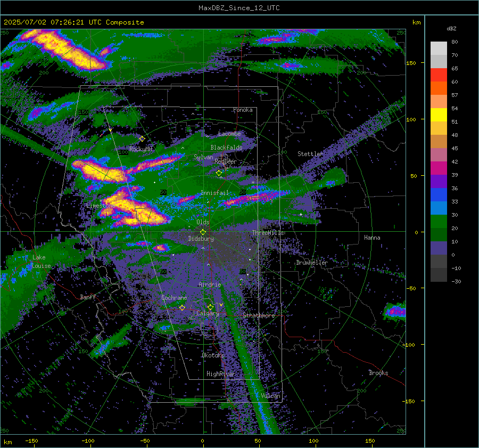Click the yellow diamond marker above Calgary
The width and height of the screenshot is (479, 448).
click(210, 307)
